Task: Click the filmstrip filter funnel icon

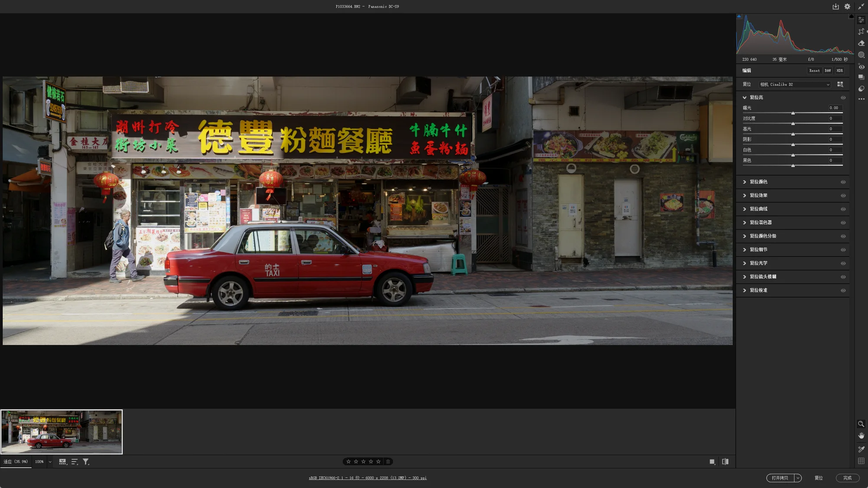Action: tap(86, 462)
